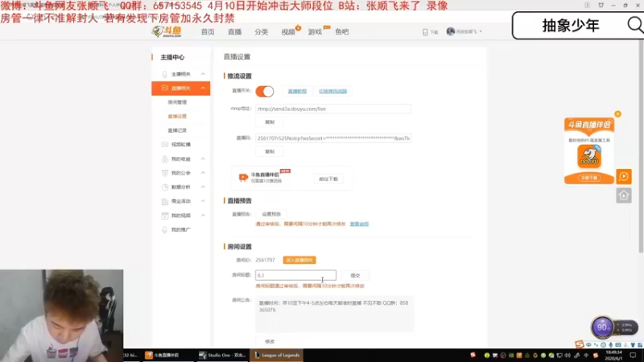Toggle the 直播开关 live switch off

pyautogui.click(x=265, y=91)
